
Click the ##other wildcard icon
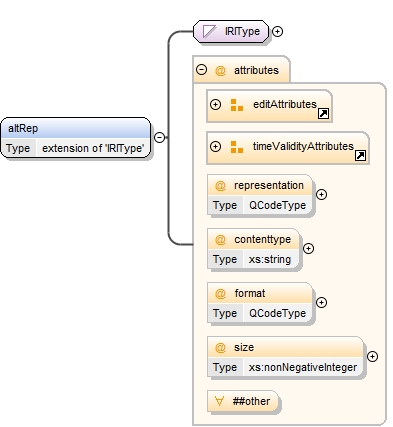219,401
